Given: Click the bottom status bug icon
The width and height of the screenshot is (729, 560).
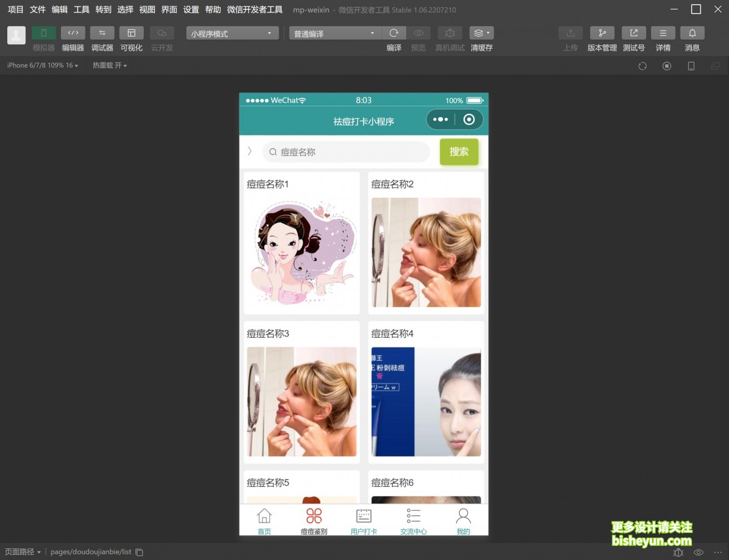Looking at the screenshot, I should 678,552.
